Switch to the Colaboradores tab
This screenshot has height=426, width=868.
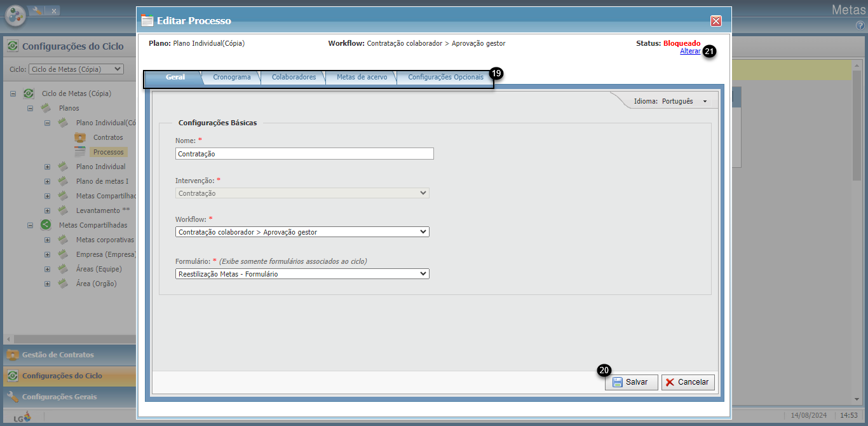click(294, 77)
